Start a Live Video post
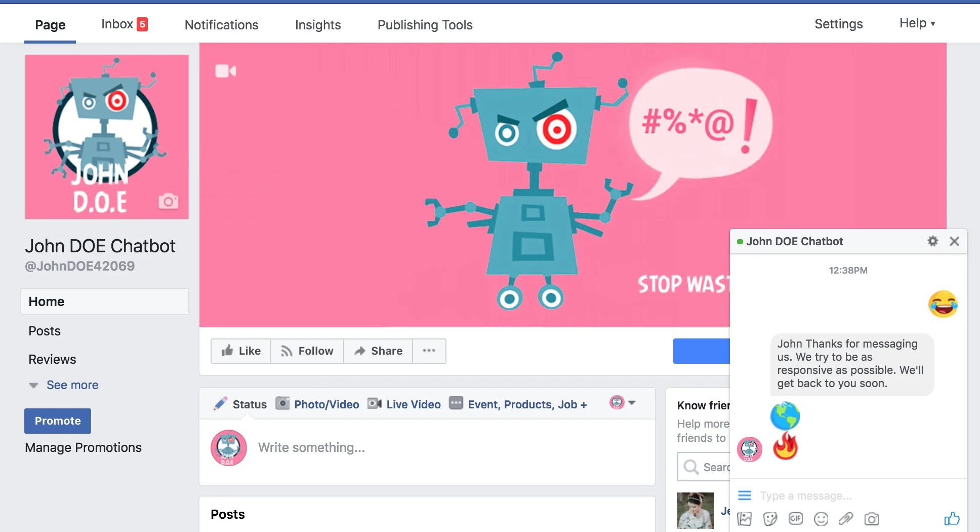 404,404
